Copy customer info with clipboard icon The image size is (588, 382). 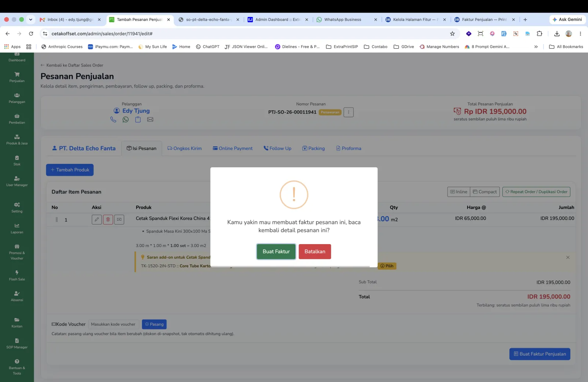coord(138,119)
